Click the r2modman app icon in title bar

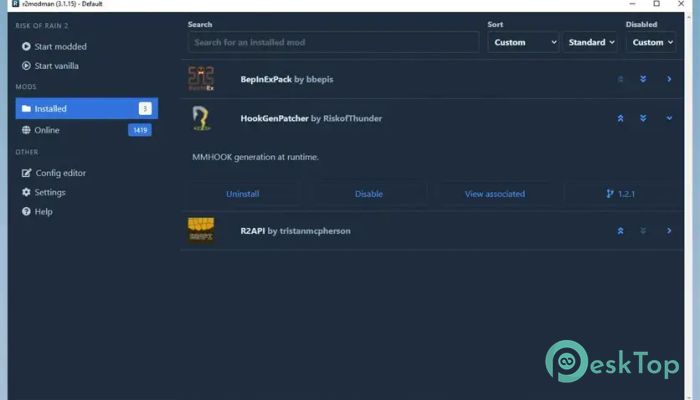[16, 4]
